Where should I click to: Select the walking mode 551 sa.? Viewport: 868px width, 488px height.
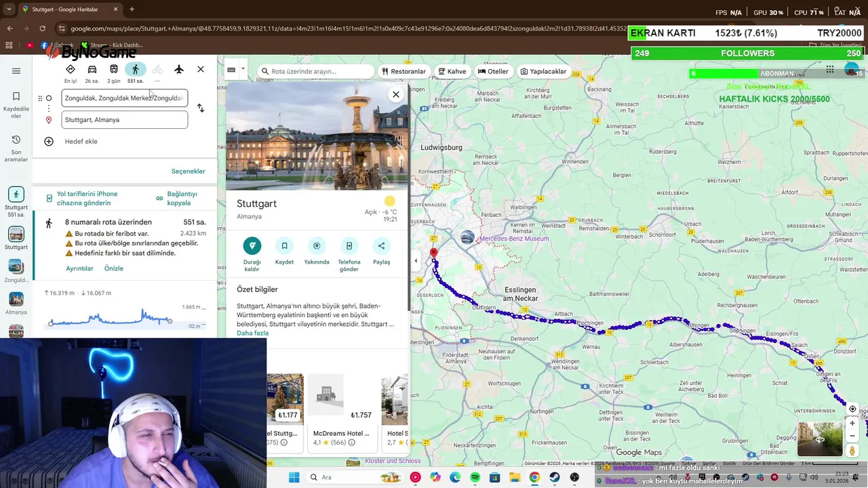136,70
